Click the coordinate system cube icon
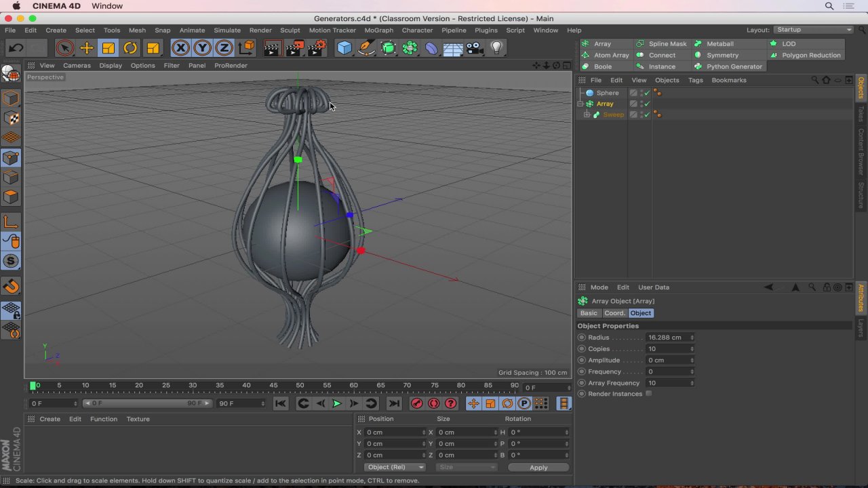The width and height of the screenshot is (868, 488). (246, 48)
